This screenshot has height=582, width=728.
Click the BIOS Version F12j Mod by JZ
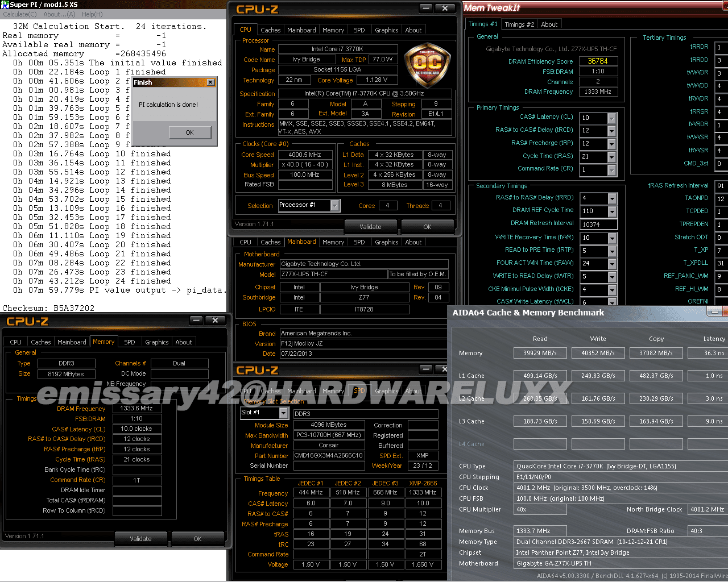(x=364, y=343)
